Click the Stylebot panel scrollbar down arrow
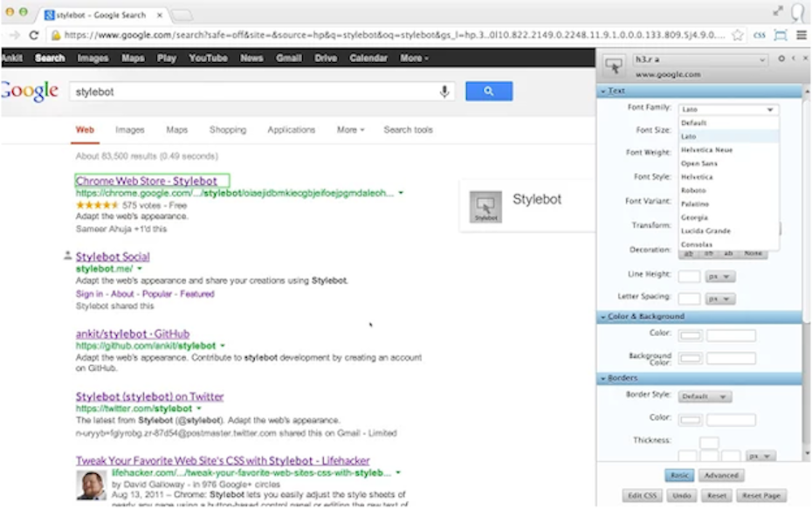The width and height of the screenshot is (812, 509). click(x=806, y=453)
